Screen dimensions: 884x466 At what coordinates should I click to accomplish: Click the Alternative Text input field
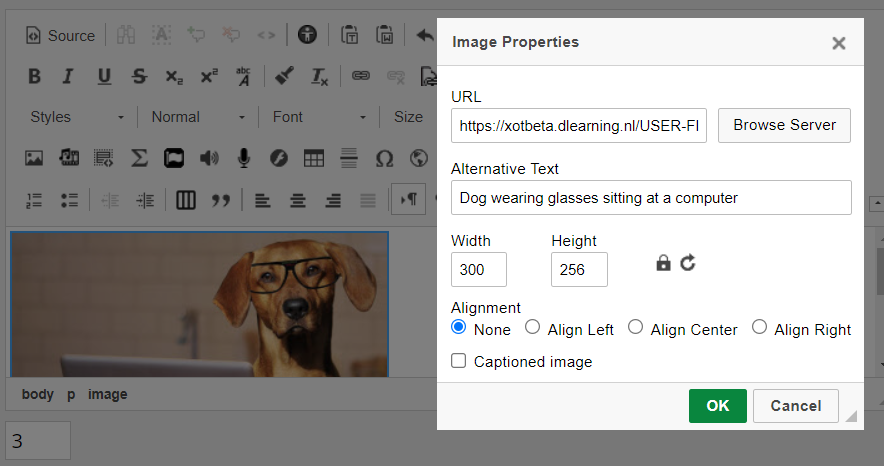(x=651, y=198)
